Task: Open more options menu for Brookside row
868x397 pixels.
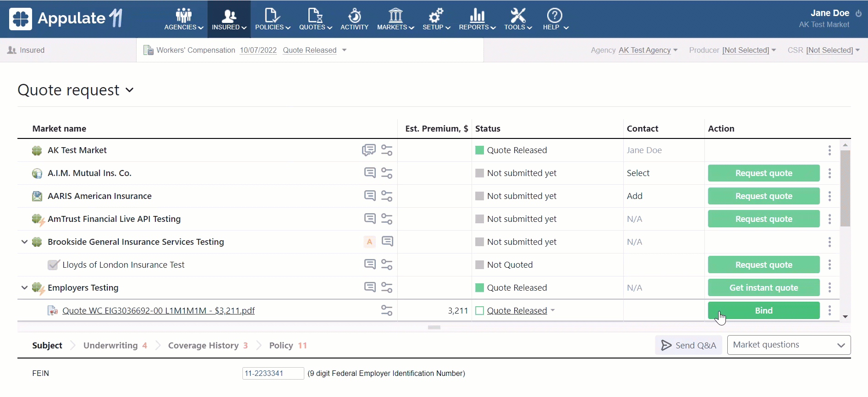Action: (830, 242)
